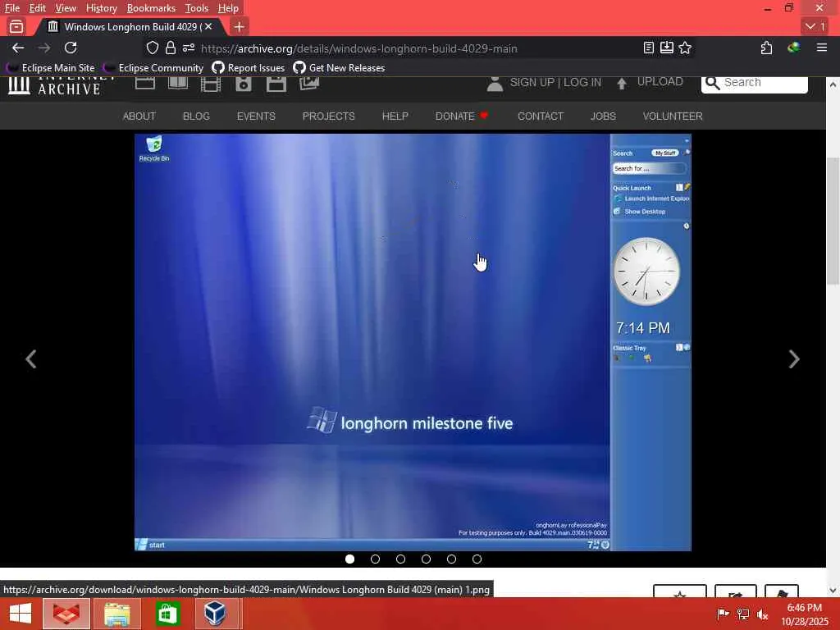The height and width of the screenshot is (630, 840).
Task: Open the extensions puzzle-piece menu
Action: point(767,48)
